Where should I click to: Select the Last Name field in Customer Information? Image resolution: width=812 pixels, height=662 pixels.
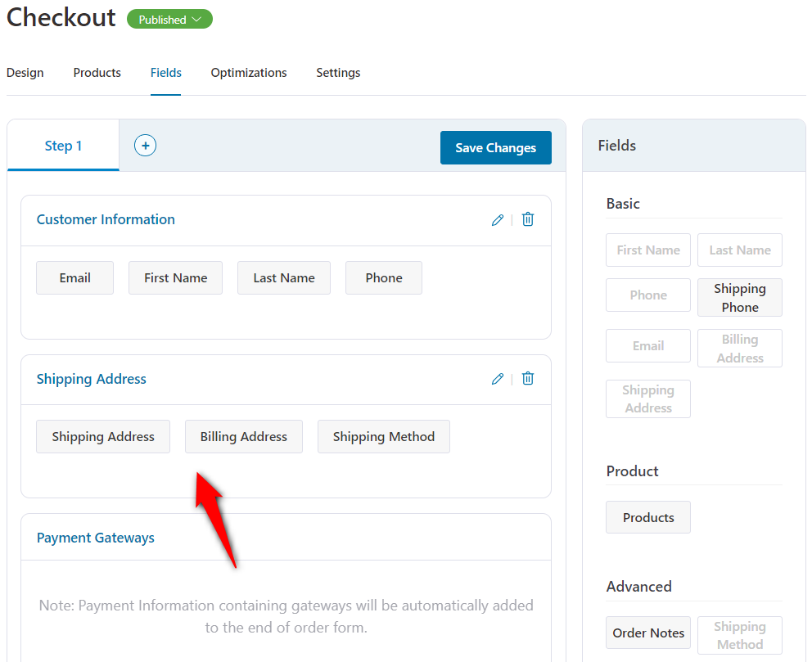tap(284, 278)
